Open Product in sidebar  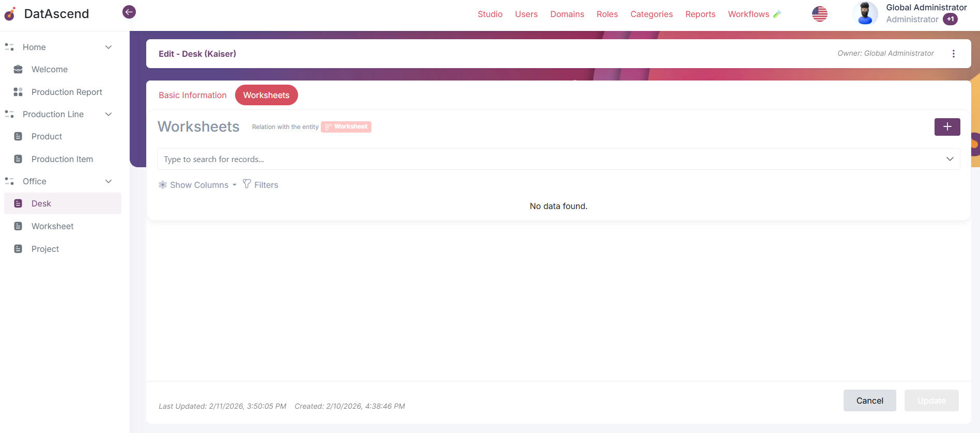tap(46, 136)
